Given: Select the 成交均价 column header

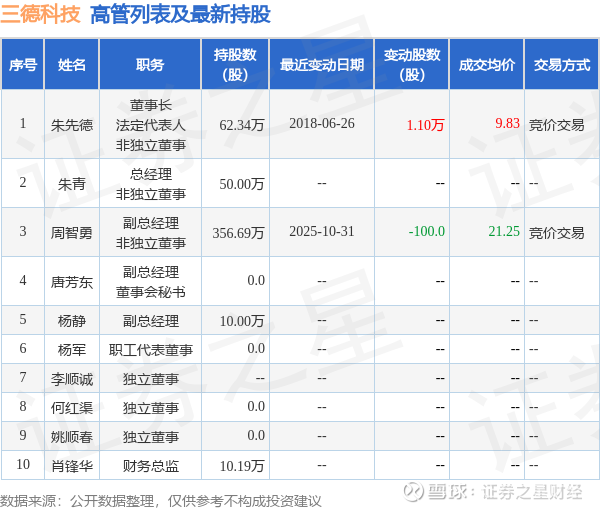Looking at the screenshot, I should (487, 65).
